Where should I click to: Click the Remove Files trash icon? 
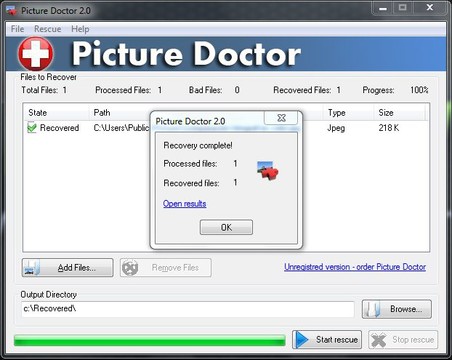[130, 268]
